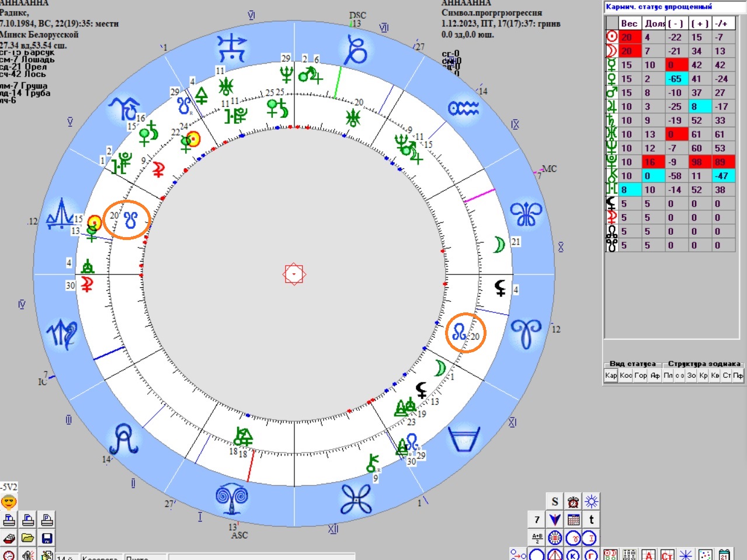
Task: Click the number 7 button
Action: click(537, 519)
